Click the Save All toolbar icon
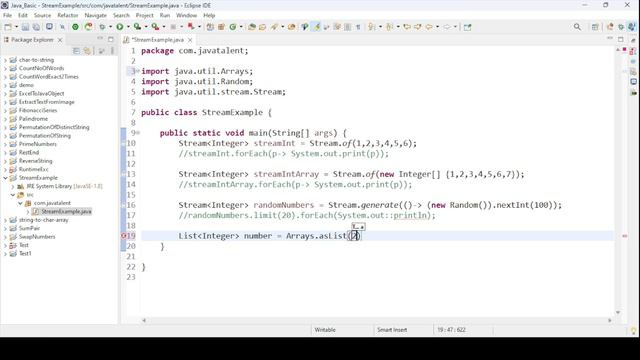The image size is (640, 360). coord(36,27)
